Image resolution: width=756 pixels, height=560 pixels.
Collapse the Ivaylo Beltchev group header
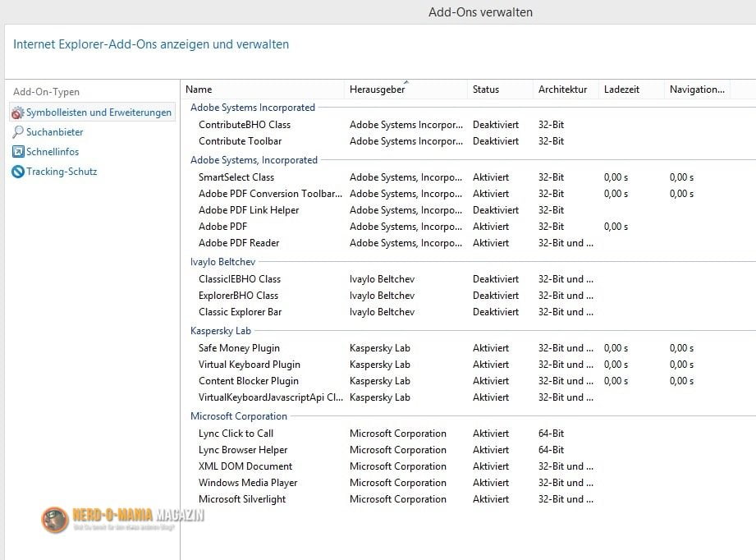tap(222, 262)
